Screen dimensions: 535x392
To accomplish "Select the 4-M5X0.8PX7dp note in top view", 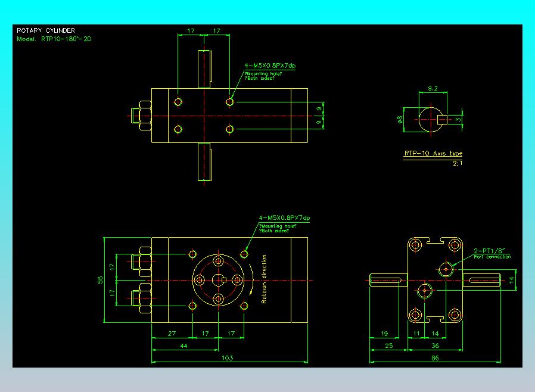I will pyautogui.click(x=270, y=66).
